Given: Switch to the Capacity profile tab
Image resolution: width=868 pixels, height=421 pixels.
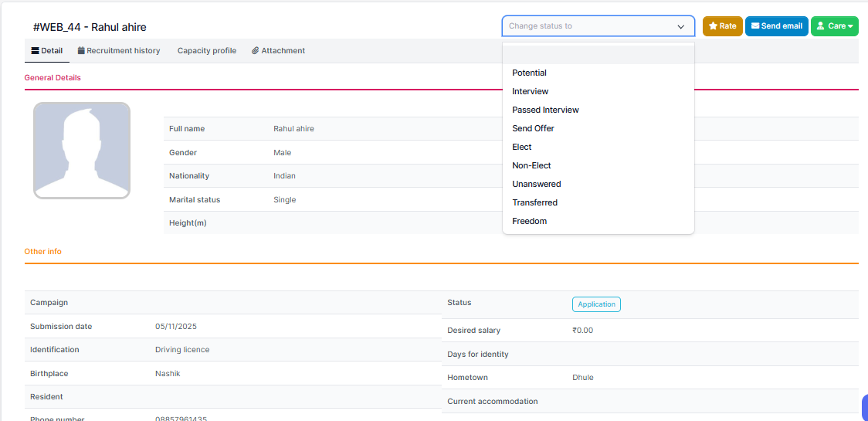Looking at the screenshot, I should coord(206,51).
